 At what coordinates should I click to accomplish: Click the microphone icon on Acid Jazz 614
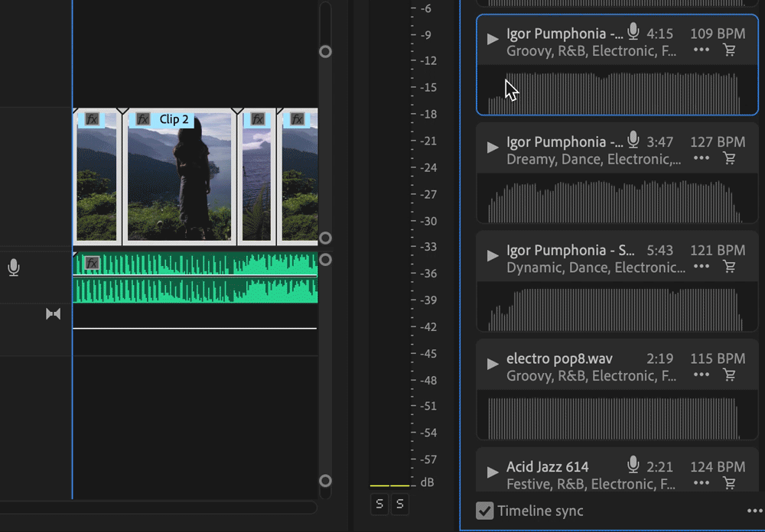[x=633, y=464]
